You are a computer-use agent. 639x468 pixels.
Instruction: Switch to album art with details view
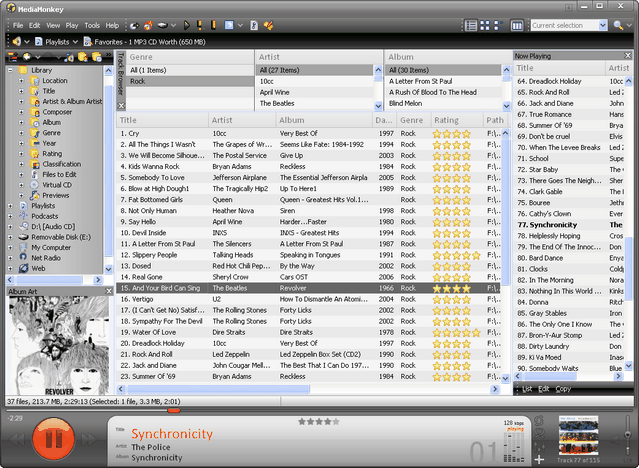[x=498, y=25]
